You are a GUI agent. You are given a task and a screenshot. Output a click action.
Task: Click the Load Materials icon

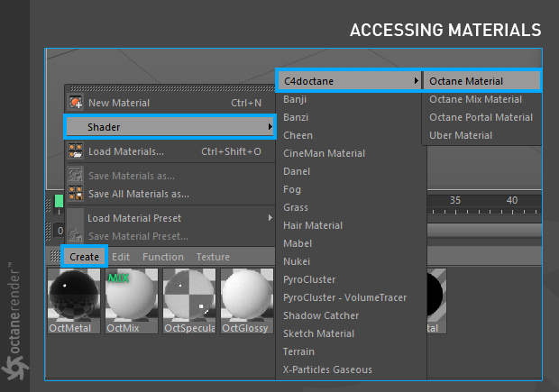click(x=76, y=151)
